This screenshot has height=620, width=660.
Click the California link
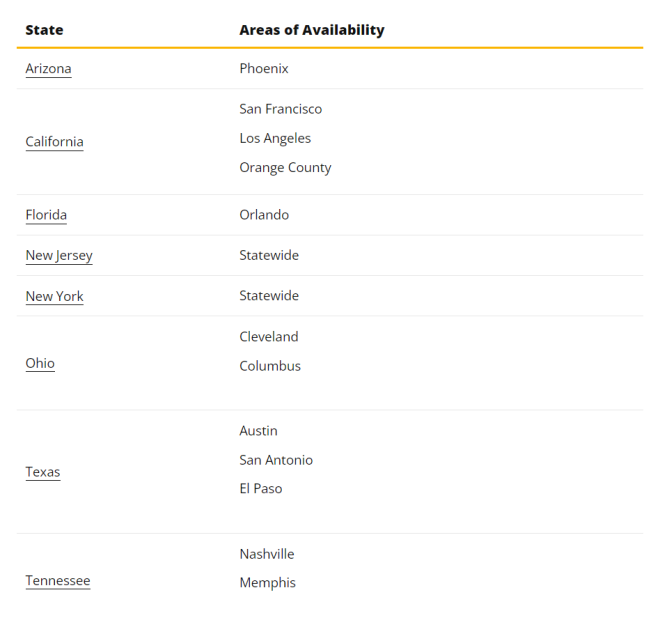point(54,142)
